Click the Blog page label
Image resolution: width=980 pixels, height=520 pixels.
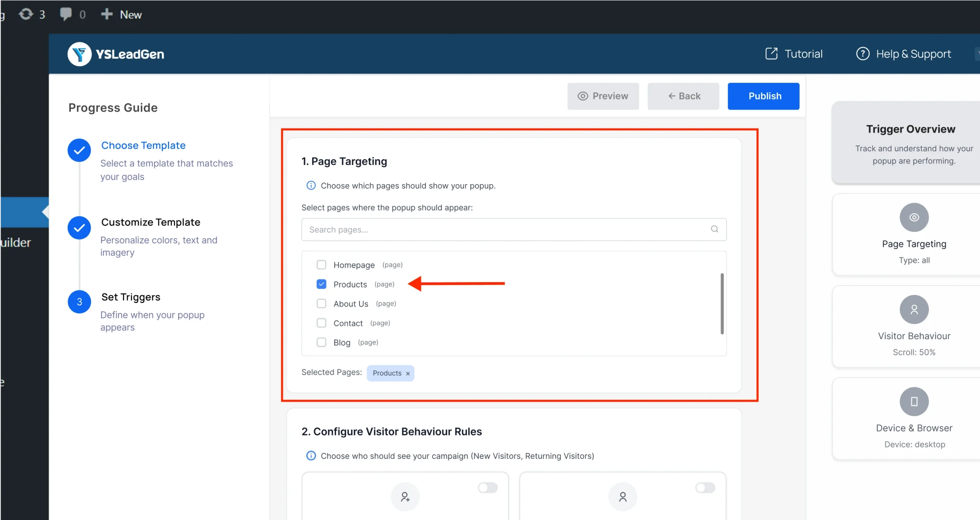pos(341,343)
